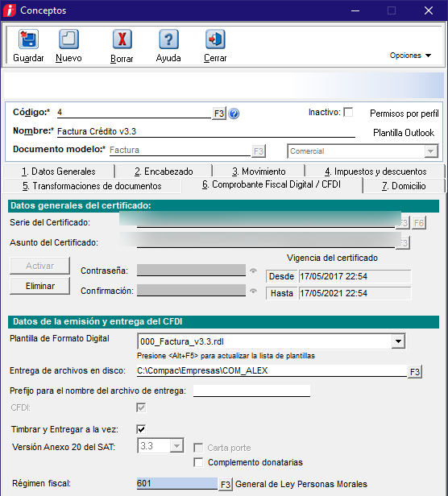Screen dimensions: 448x496
Task: Click the Eliminar button
Action: (40, 286)
